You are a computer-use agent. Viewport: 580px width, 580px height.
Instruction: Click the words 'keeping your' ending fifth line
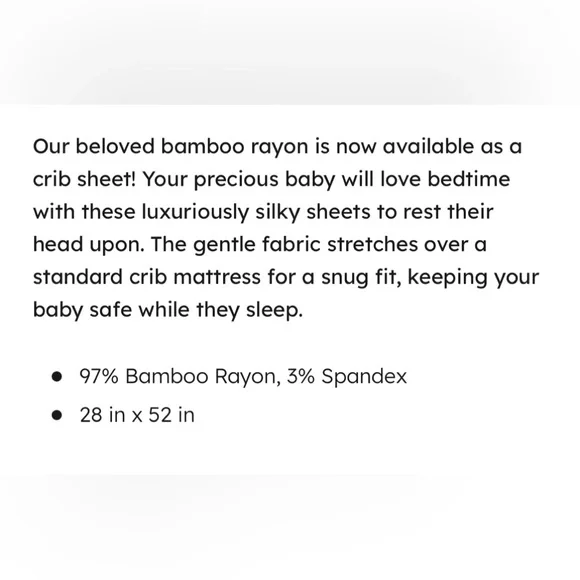click(x=473, y=279)
